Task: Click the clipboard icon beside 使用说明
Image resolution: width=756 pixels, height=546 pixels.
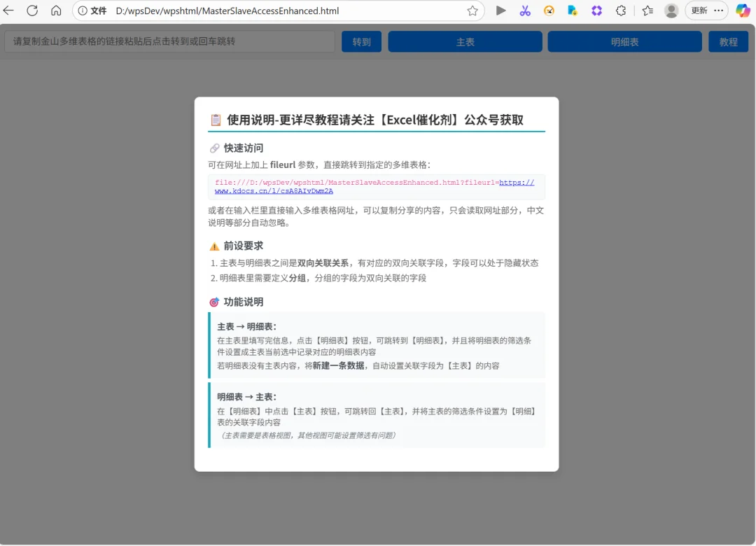Action: tap(216, 120)
